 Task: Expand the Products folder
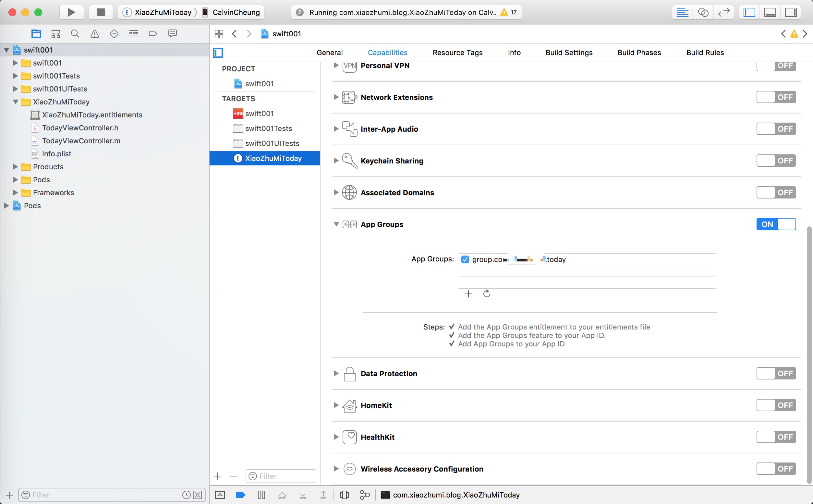click(x=15, y=167)
